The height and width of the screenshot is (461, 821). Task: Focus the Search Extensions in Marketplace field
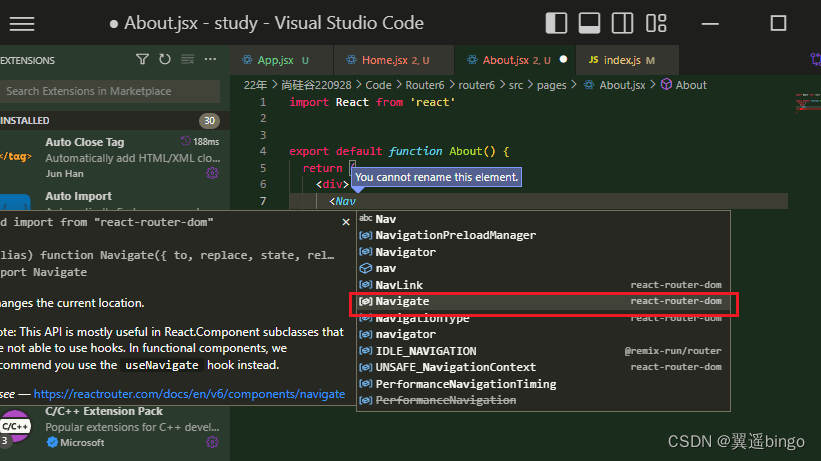point(109,91)
